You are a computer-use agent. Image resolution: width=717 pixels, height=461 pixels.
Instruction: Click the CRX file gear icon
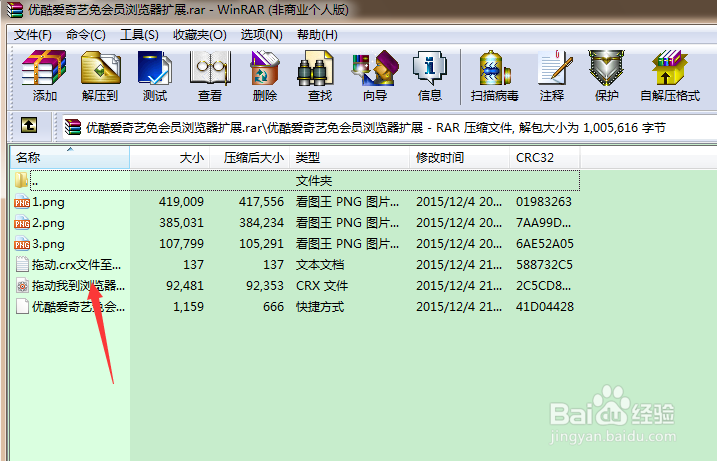pyautogui.click(x=22, y=286)
